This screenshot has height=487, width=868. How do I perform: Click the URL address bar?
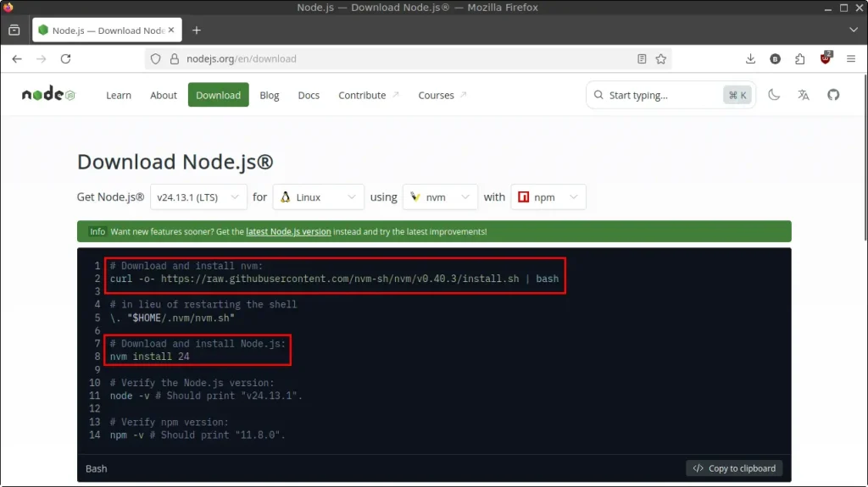click(409, 58)
